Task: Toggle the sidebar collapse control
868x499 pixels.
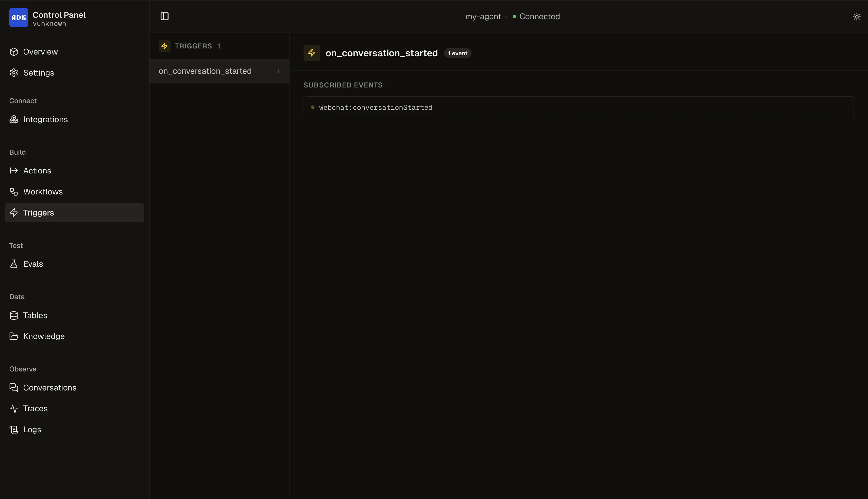Action: point(164,16)
